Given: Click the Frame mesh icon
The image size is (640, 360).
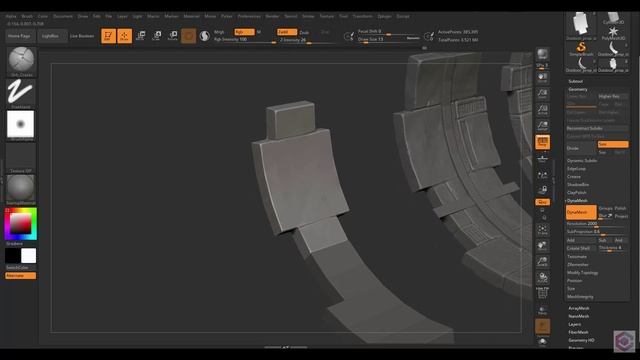Looking at the screenshot, I should point(542,230).
